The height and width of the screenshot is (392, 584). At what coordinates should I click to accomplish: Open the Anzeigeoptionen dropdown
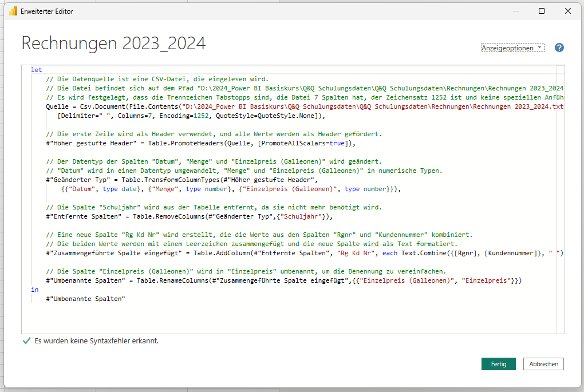[512, 47]
